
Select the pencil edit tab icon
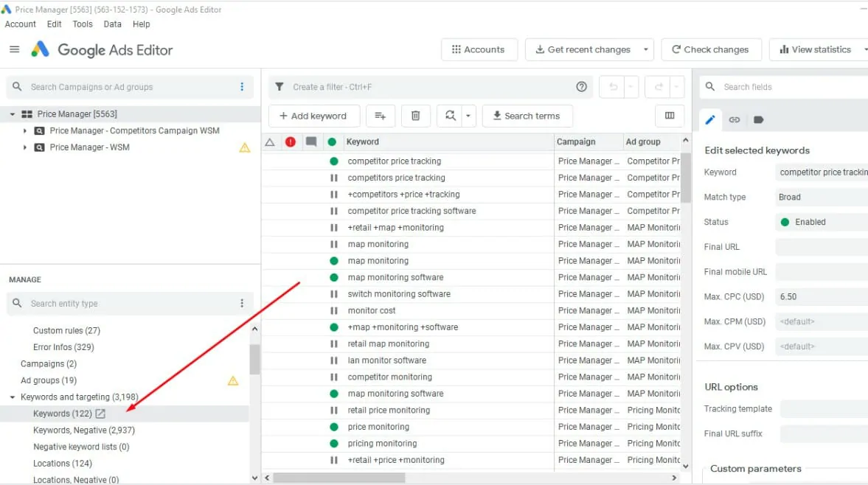(710, 119)
